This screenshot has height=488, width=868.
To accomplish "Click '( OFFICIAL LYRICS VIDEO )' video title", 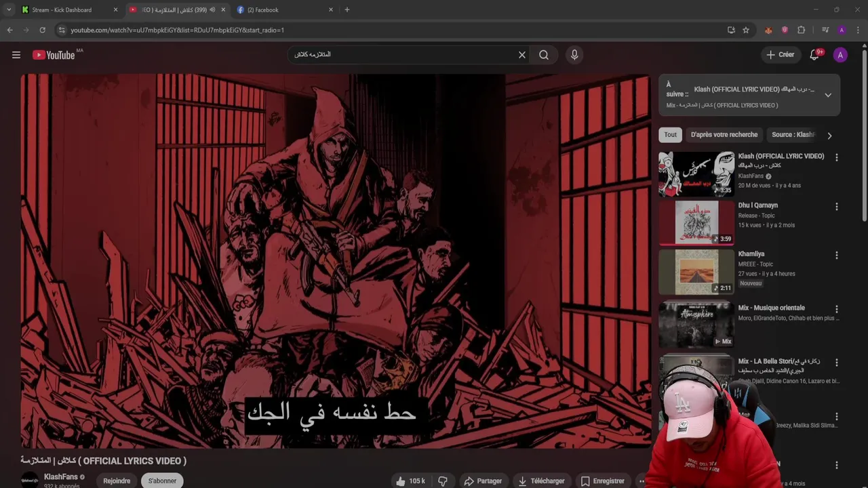I will [103, 461].
